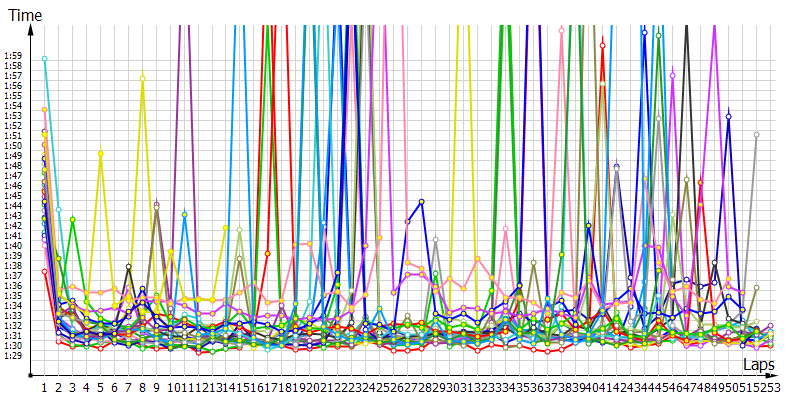Select the blue marker at lap 50 near 1:53
The width and height of the screenshot is (800, 400).
coord(728,117)
